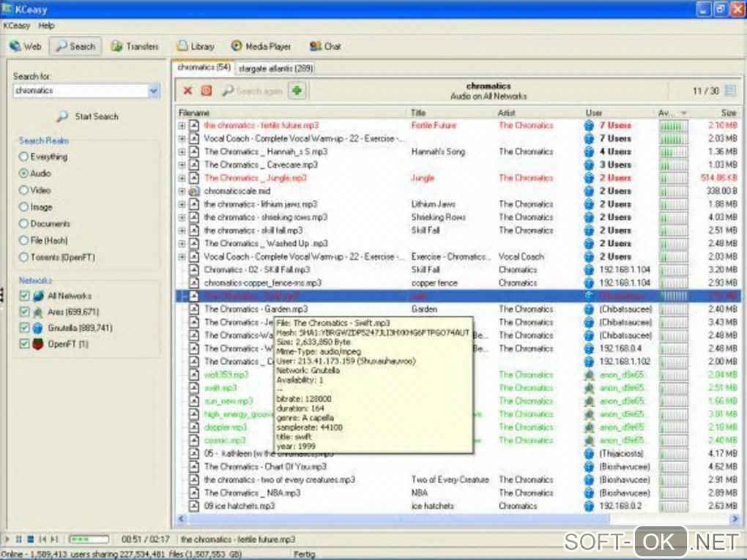747x560 pixels.
Task: Toggle the Gnutella checkbox
Action: point(25,328)
